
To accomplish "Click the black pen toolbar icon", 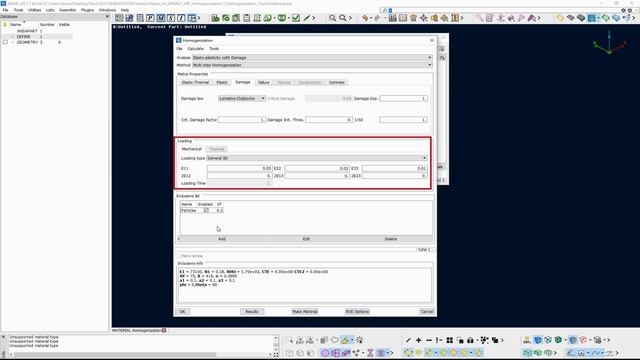I will 307,18.
